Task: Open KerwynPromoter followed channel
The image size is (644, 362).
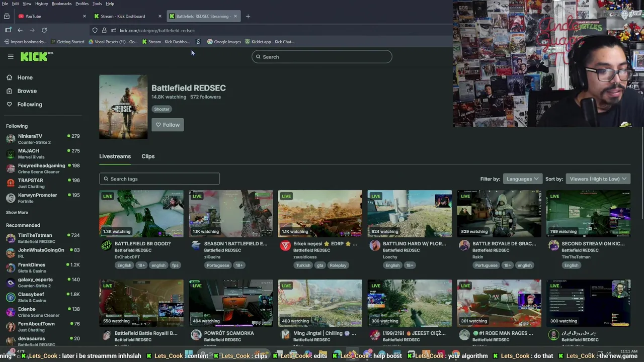Action: click(x=43, y=198)
